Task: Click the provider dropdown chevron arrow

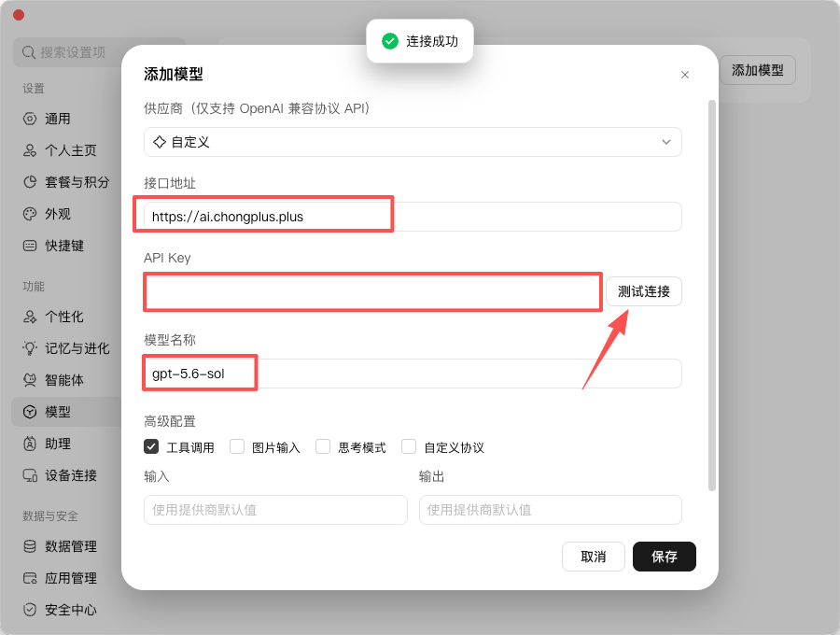Action: tap(666, 142)
